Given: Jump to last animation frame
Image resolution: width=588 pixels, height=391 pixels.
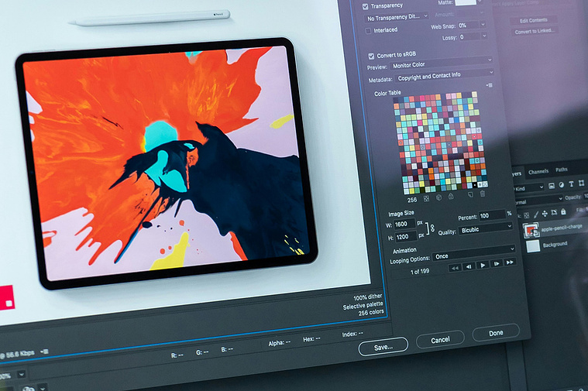Looking at the screenshot, I should 510,262.
